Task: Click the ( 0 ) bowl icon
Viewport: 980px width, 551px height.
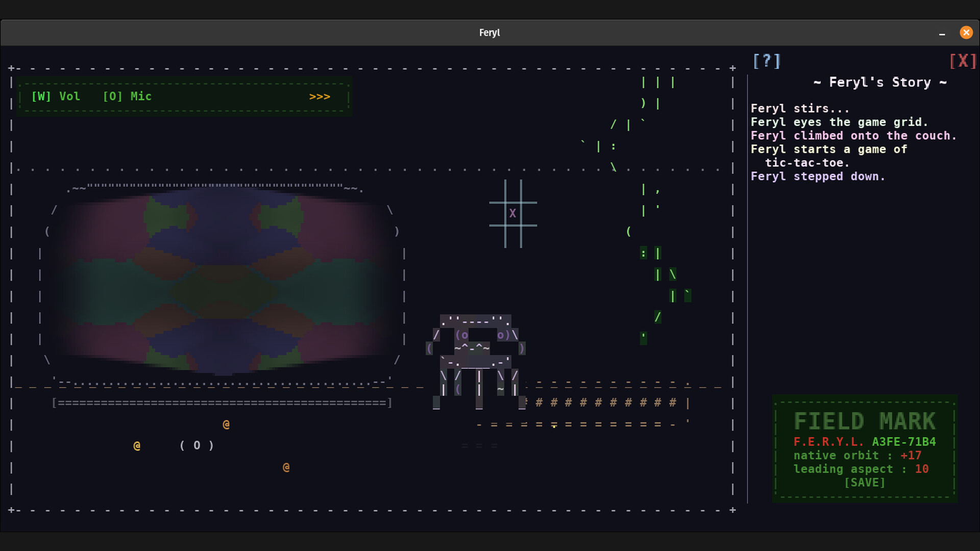Action: click(197, 445)
